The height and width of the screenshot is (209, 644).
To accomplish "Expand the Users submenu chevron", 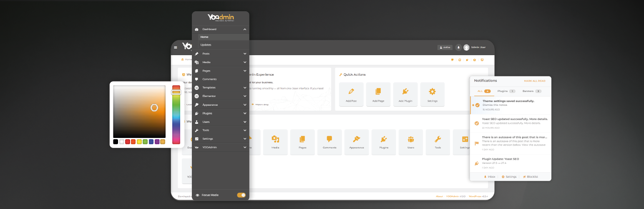I will tap(245, 122).
